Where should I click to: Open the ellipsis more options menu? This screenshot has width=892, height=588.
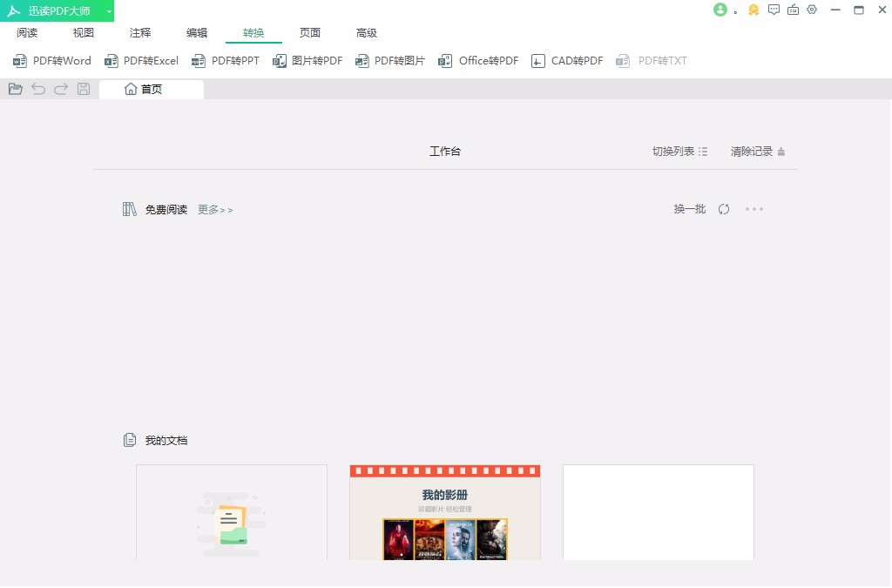[x=754, y=209]
